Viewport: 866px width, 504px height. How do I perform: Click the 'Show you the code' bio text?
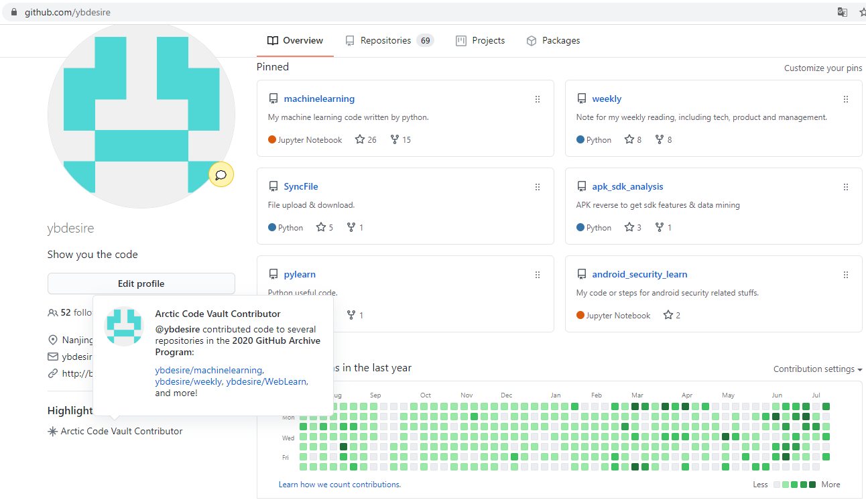coord(92,255)
